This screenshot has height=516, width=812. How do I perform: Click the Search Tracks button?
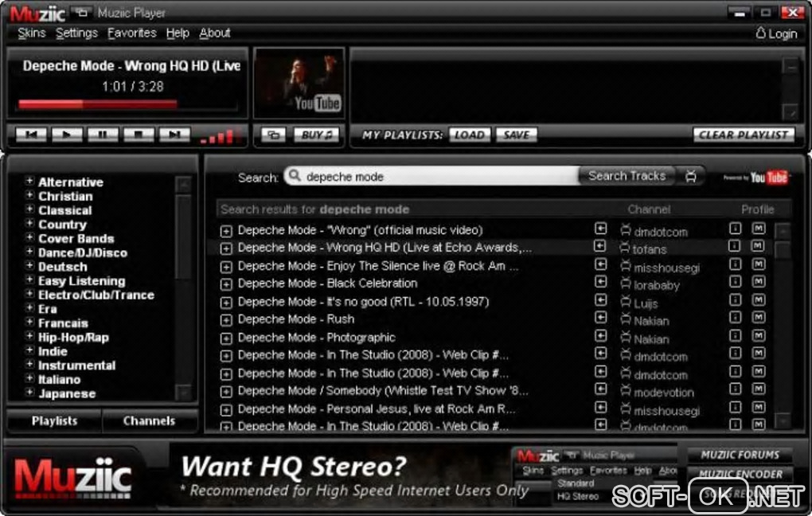tap(627, 176)
